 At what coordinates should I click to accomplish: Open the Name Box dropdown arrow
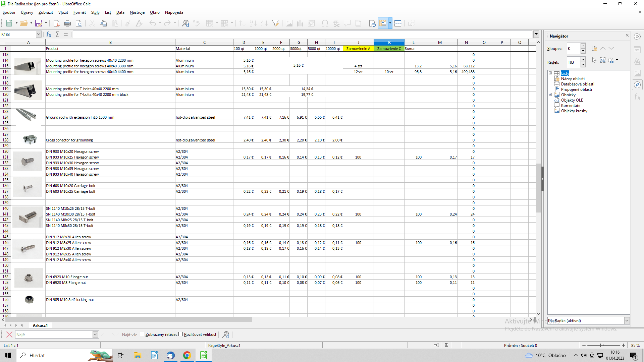(39, 34)
